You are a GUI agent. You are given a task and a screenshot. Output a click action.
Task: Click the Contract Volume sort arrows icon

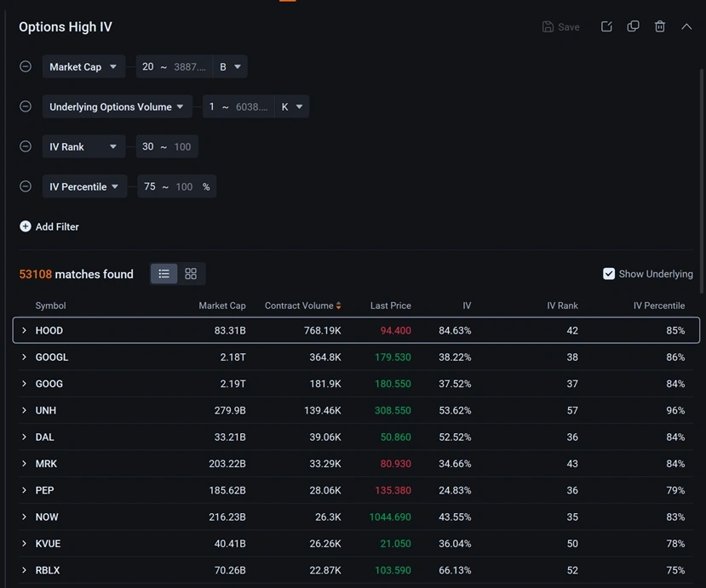pos(339,306)
